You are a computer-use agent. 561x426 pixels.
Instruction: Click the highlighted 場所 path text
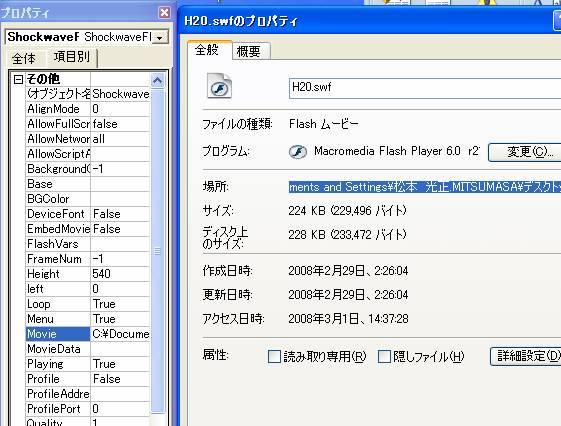[x=425, y=187]
